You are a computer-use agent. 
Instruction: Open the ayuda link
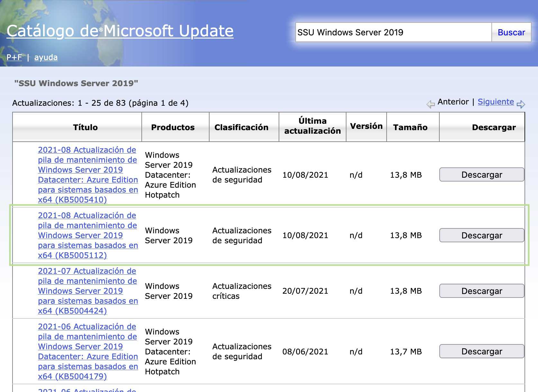[46, 57]
